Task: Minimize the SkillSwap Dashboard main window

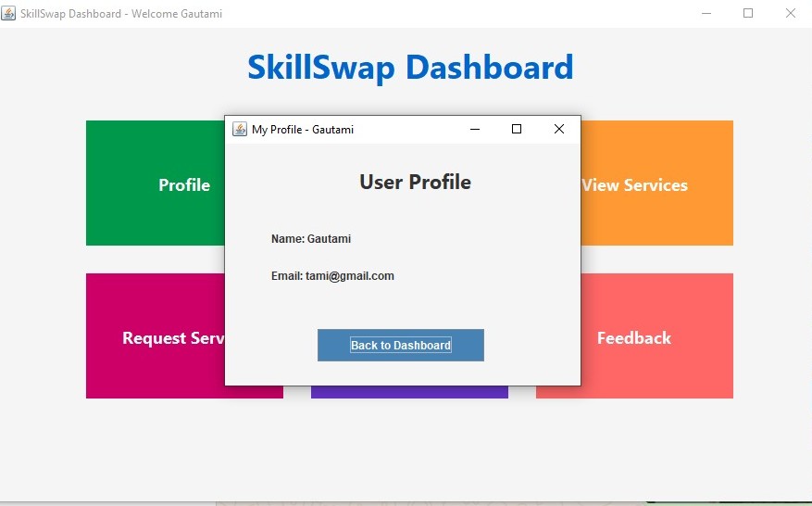Action: (x=706, y=13)
